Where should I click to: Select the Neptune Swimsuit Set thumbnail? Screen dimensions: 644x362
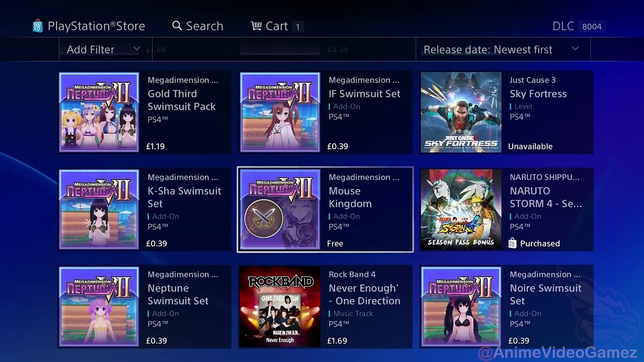[99, 307]
